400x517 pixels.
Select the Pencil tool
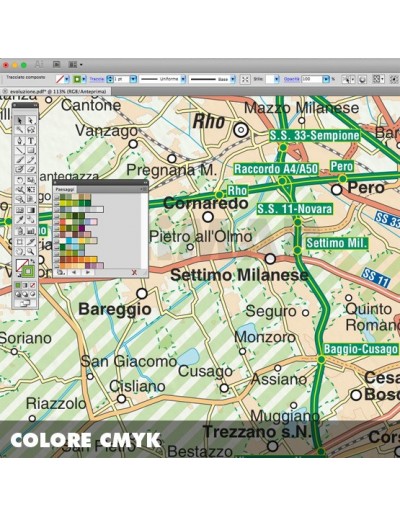pos(31,160)
